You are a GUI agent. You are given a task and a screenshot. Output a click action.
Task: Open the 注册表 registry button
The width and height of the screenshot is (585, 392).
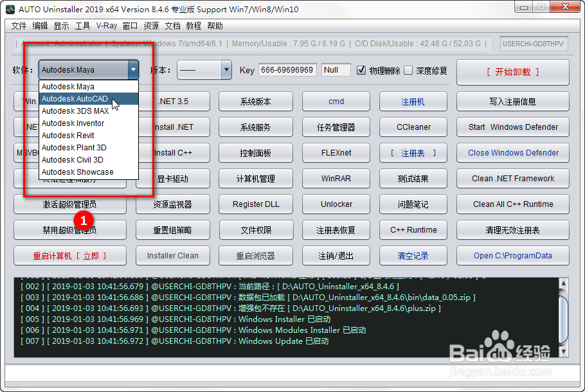click(413, 153)
